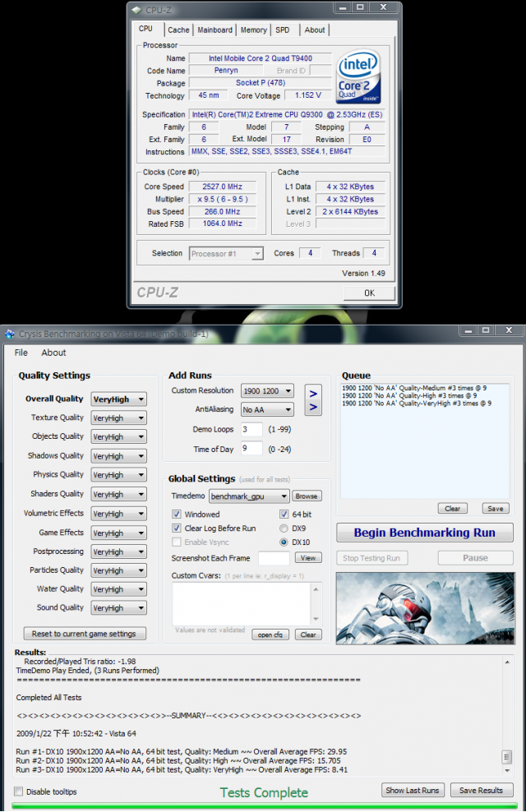This screenshot has width=526, height=812.
Task: Click the Screenshot Each Frame input field
Action: (x=274, y=558)
